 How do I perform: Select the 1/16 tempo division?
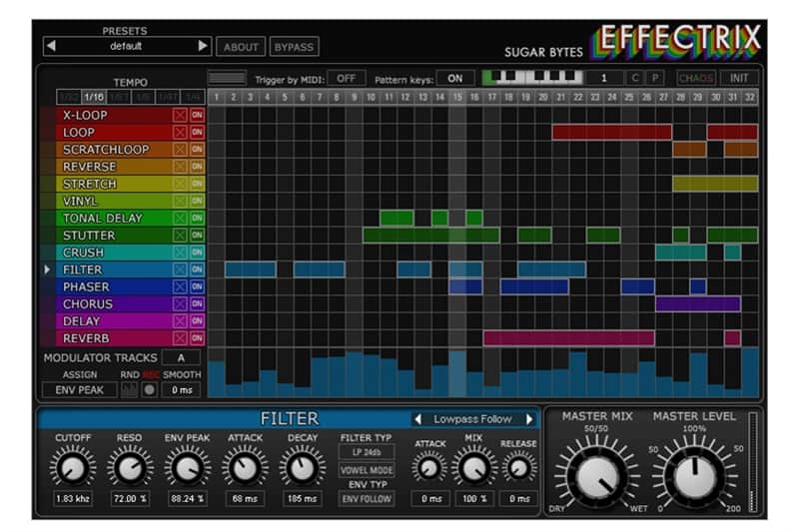click(x=94, y=97)
